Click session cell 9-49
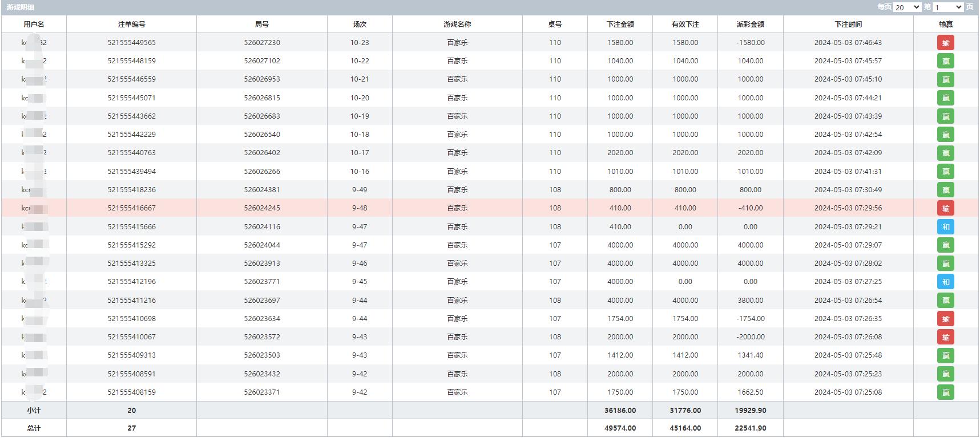The height and width of the screenshot is (438, 980). [x=360, y=190]
